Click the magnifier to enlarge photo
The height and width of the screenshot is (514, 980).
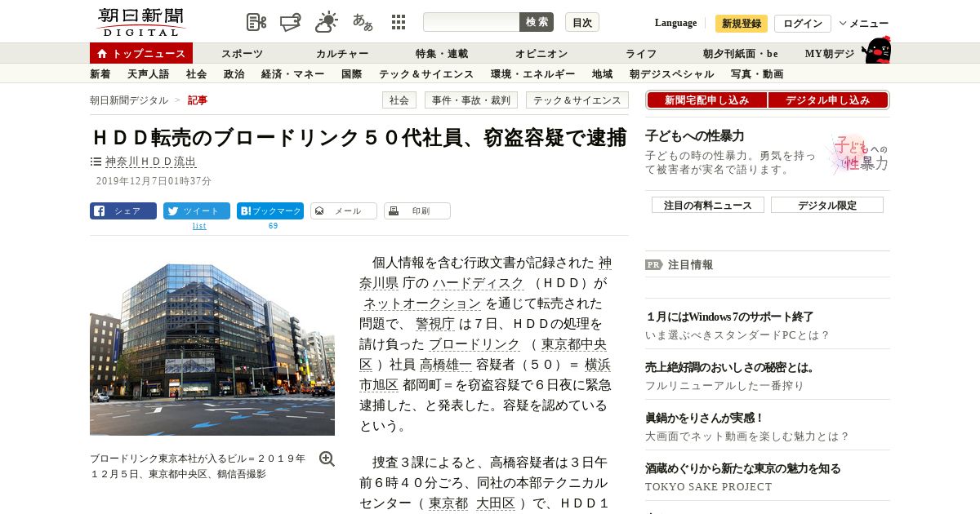click(327, 459)
